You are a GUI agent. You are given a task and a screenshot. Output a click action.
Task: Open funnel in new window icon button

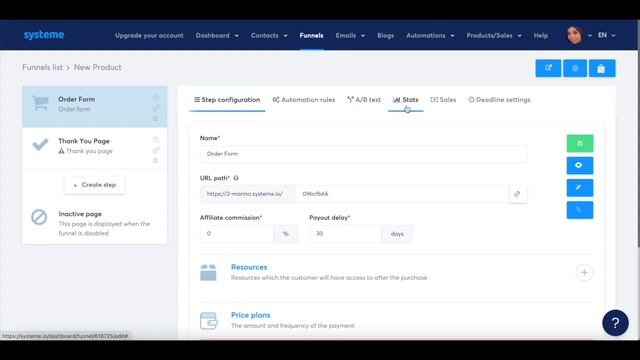(548, 68)
